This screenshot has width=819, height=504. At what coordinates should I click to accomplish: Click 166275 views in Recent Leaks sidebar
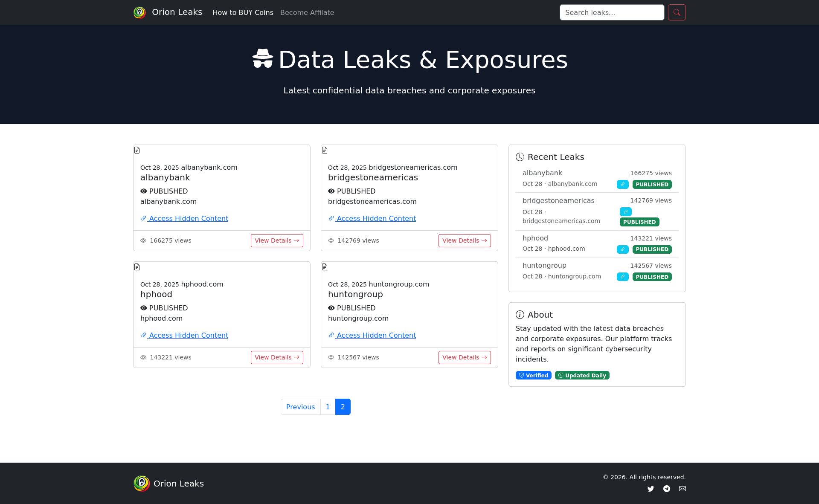click(651, 173)
